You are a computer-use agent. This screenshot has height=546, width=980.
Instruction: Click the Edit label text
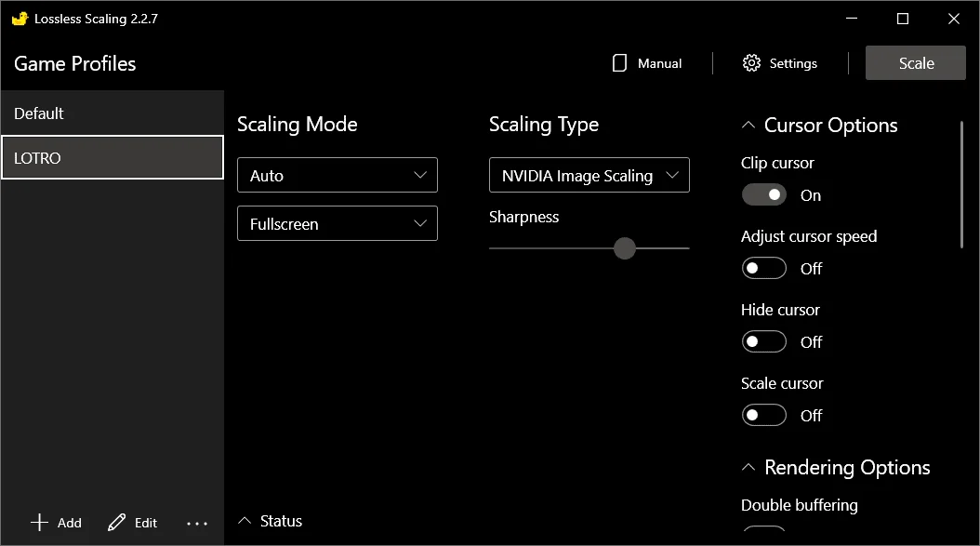point(146,523)
